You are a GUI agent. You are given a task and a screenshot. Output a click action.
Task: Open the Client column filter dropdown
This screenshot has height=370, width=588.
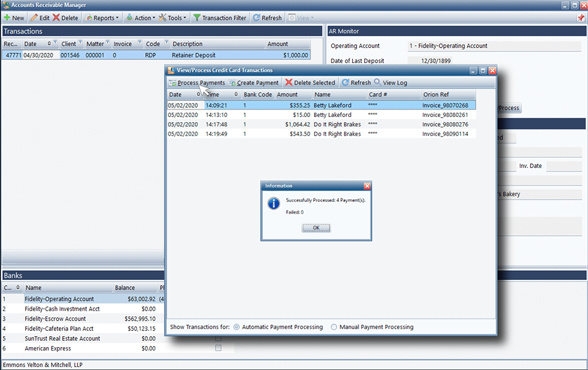(80, 43)
